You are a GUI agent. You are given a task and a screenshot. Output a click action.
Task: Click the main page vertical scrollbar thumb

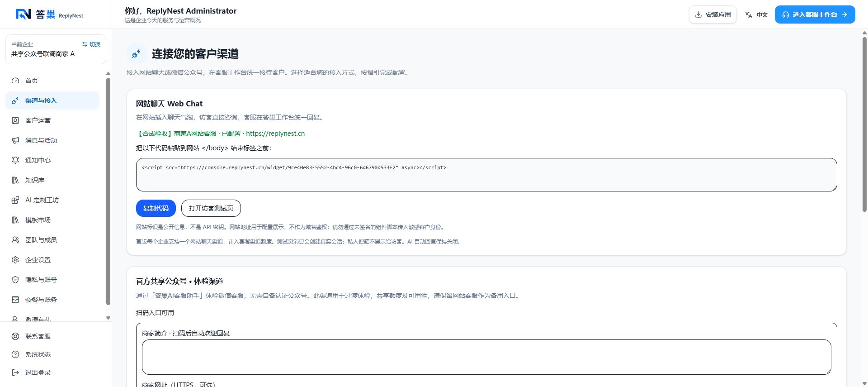pyautogui.click(x=864, y=124)
